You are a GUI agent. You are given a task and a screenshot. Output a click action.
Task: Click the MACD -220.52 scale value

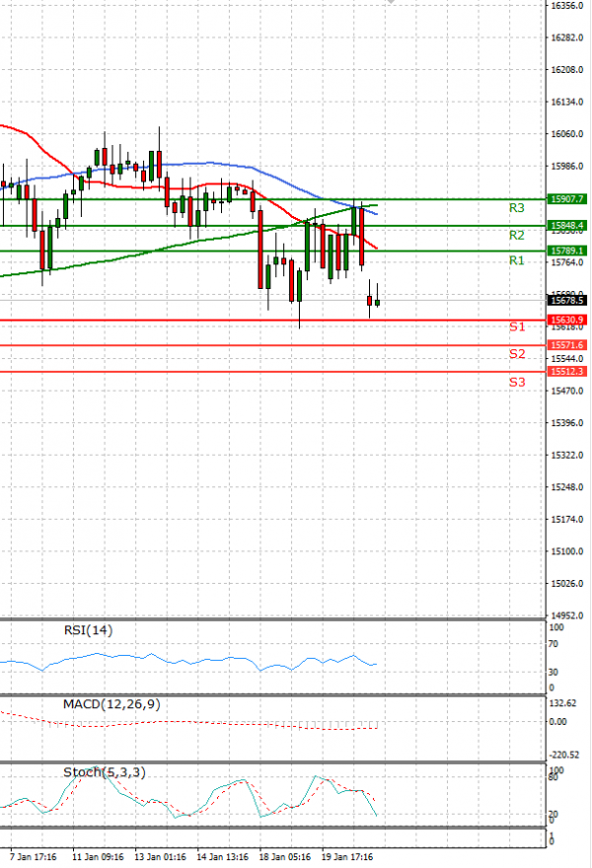564,756
